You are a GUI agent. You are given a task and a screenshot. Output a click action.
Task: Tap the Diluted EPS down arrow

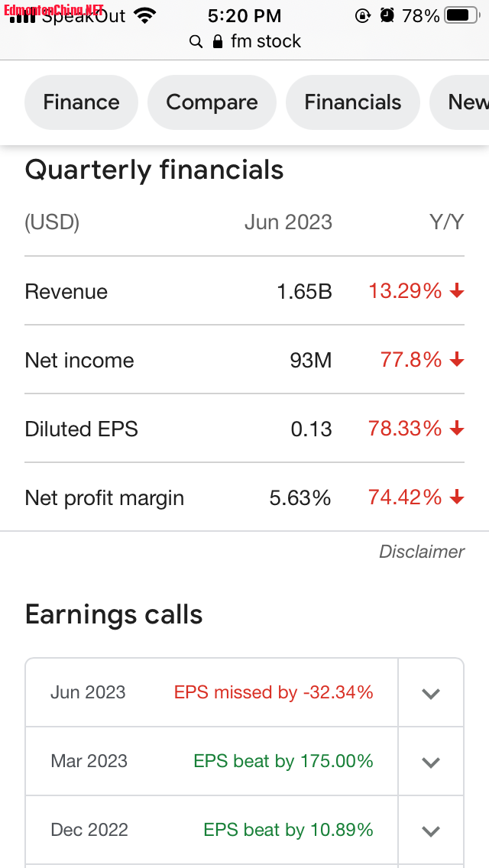[x=457, y=429]
